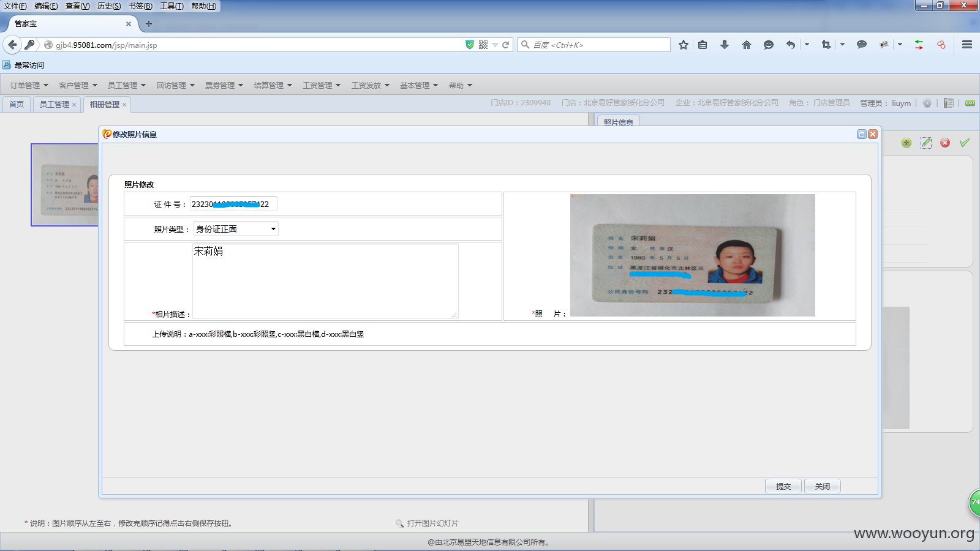The width and height of the screenshot is (980, 551).
Task: Click the settings gear beside liuym
Action: pyautogui.click(x=927, y=103)
